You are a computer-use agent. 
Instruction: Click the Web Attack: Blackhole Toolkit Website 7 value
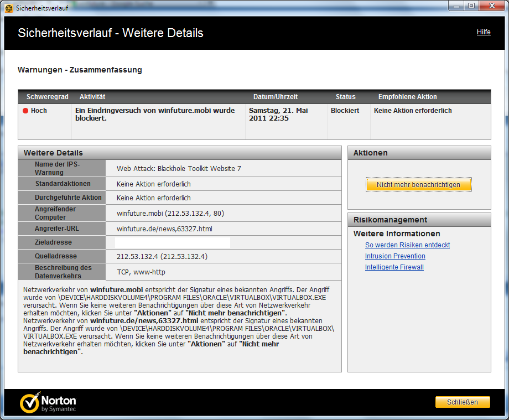(179, 168)
